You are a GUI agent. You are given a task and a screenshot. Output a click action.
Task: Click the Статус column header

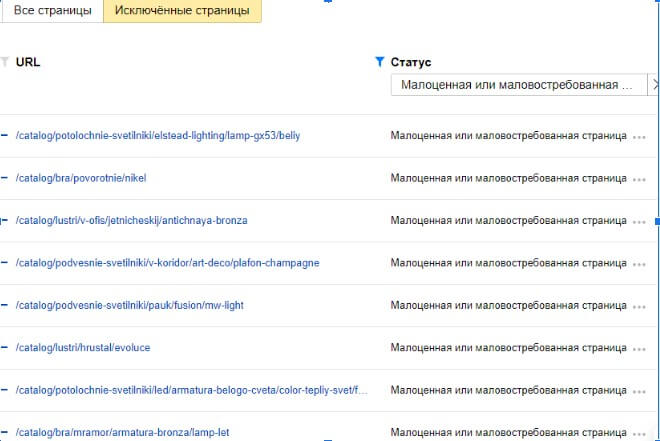(411, 62)
